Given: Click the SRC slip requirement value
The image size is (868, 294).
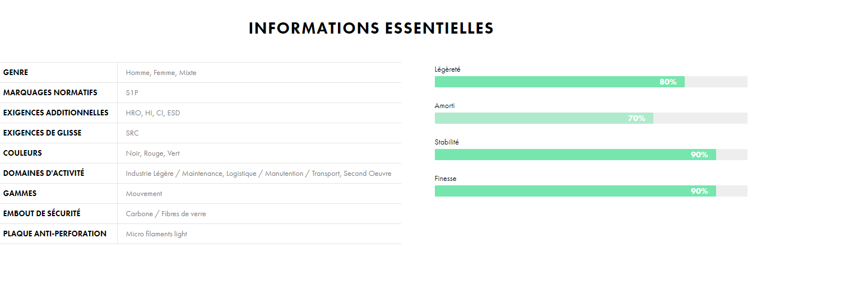Looking at the screenshot, I should coord(132,133).
